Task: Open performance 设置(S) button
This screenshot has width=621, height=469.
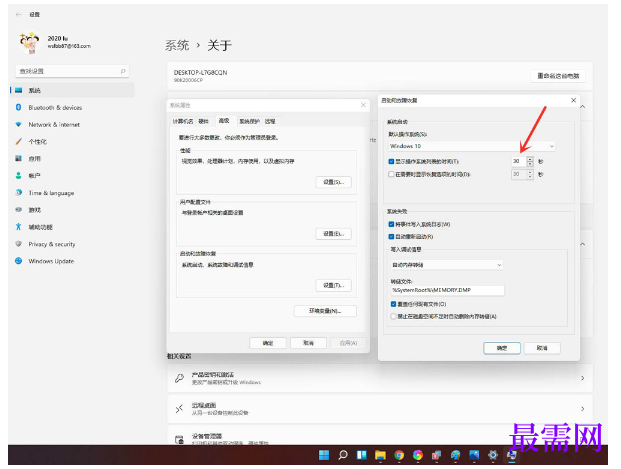Action: pyautogui.click(x=333, y=182)
